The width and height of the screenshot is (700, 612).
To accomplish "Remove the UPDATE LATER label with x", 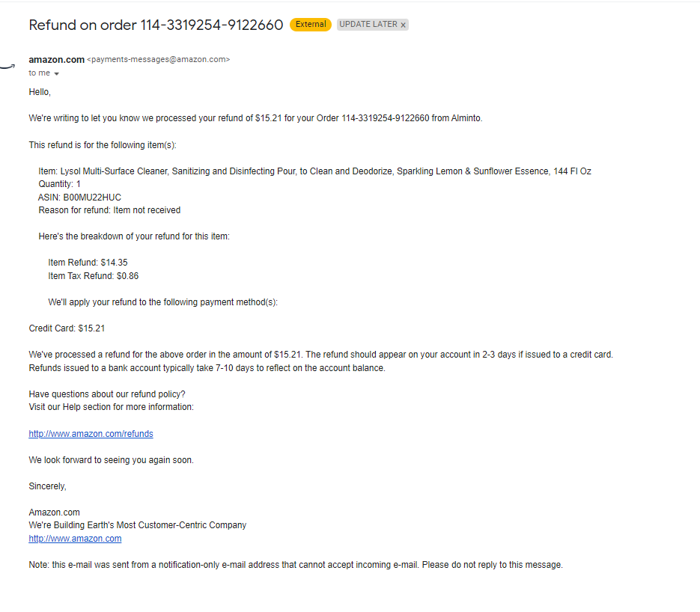I will [x=403, y=25].
